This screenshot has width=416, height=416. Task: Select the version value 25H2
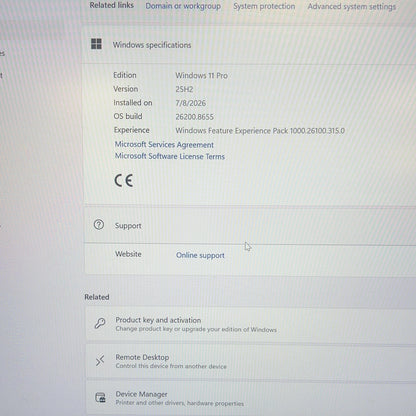pyautogui.click(x=184, y=89)
